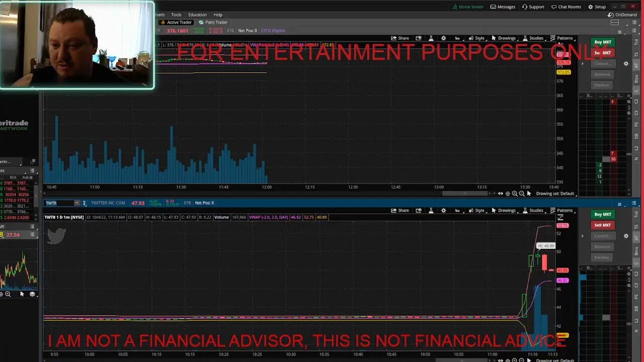The image size is (644, 362).
Task: Open the Home Screen link
Action: click(x=468, y=7)
